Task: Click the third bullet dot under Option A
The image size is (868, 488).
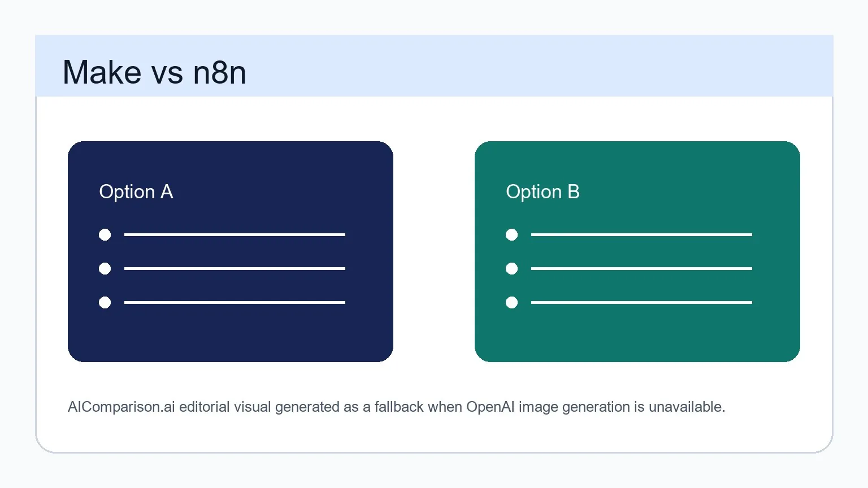Action: pyautogui.click(x=105, y=302)
